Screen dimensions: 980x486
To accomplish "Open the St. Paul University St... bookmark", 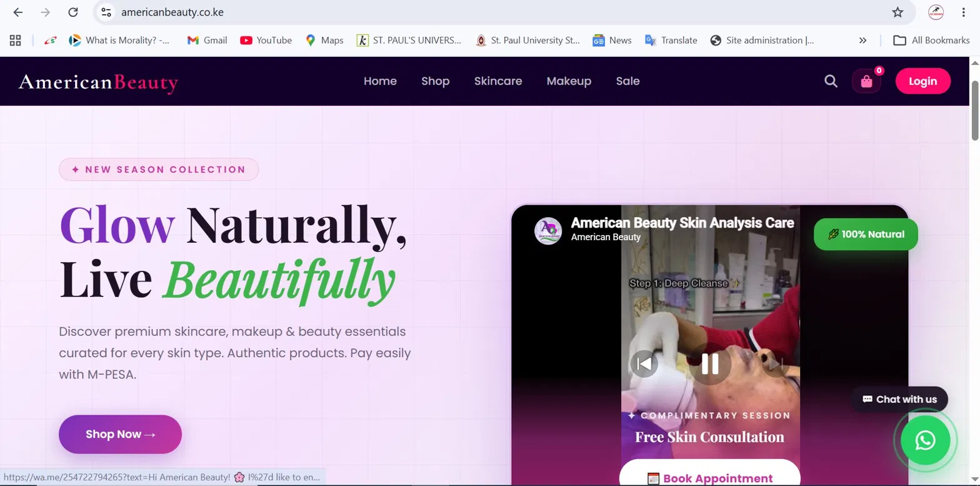I will point(528,40).
